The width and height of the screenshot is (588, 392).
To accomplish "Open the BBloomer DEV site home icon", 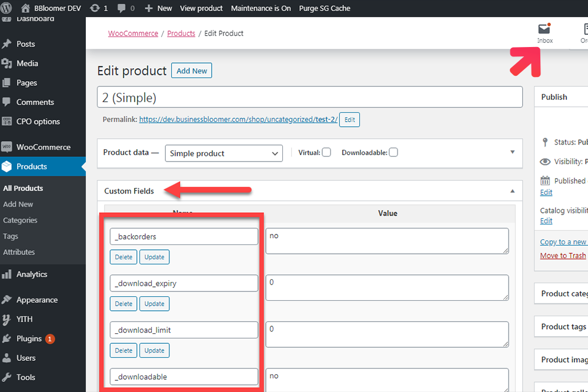I will (25, 8).
